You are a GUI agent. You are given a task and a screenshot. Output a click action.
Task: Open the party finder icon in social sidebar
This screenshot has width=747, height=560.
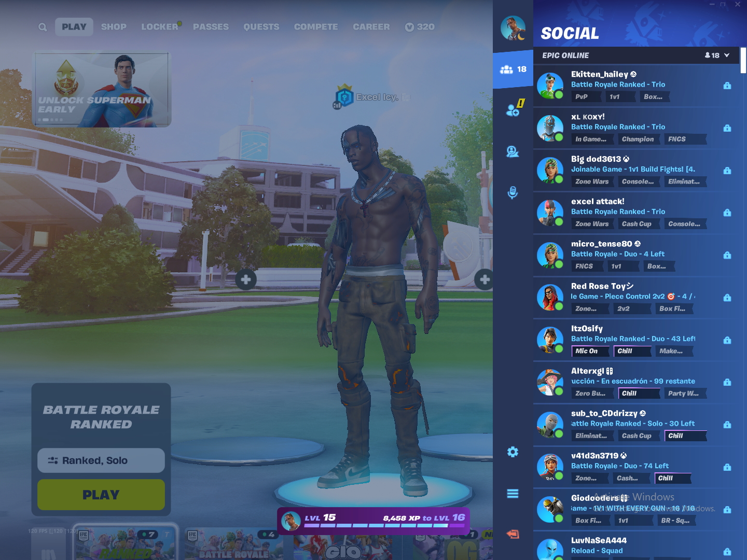(x=513, y=151)
